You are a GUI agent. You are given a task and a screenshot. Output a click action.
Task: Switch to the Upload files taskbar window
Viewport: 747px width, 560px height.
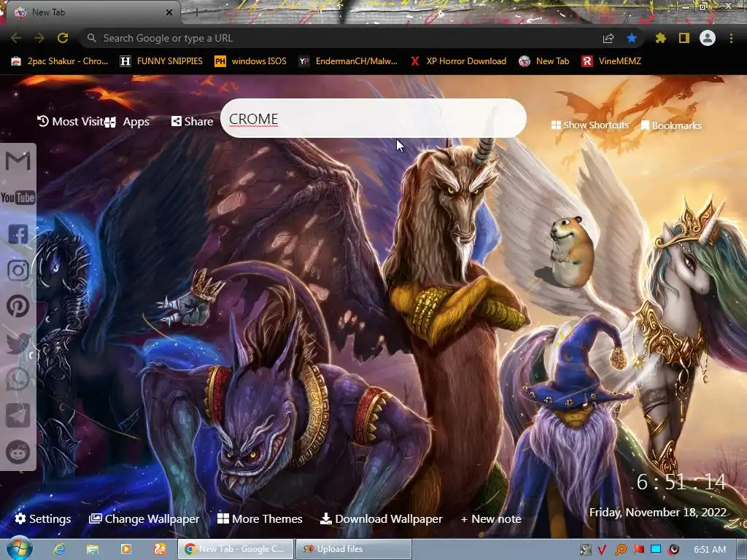point(353,549)
